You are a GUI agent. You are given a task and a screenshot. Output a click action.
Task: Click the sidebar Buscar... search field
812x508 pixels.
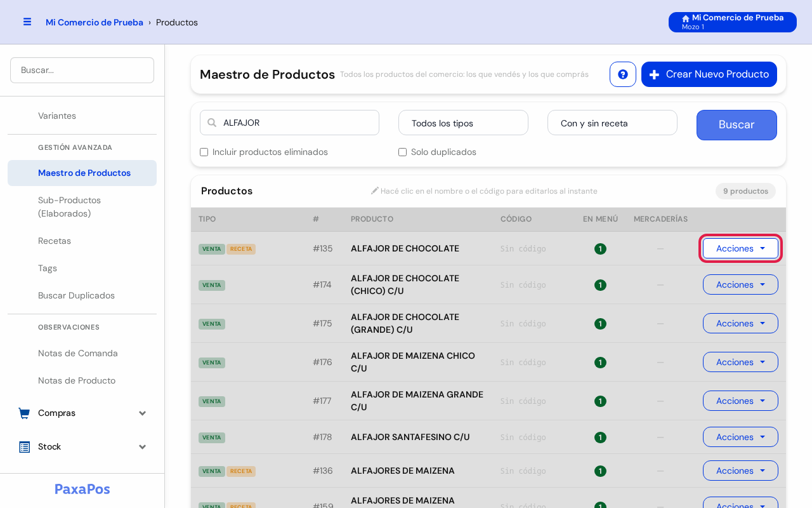tap(82, 70)
